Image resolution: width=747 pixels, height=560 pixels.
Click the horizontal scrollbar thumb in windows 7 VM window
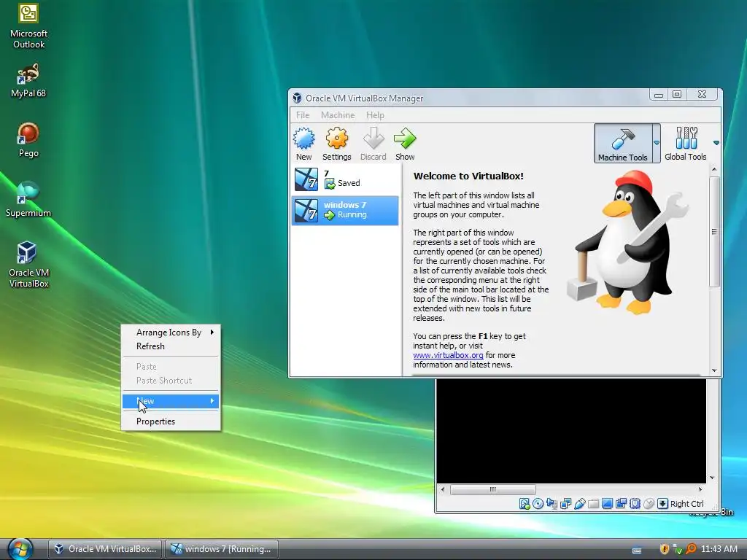[x=493, y=489]
